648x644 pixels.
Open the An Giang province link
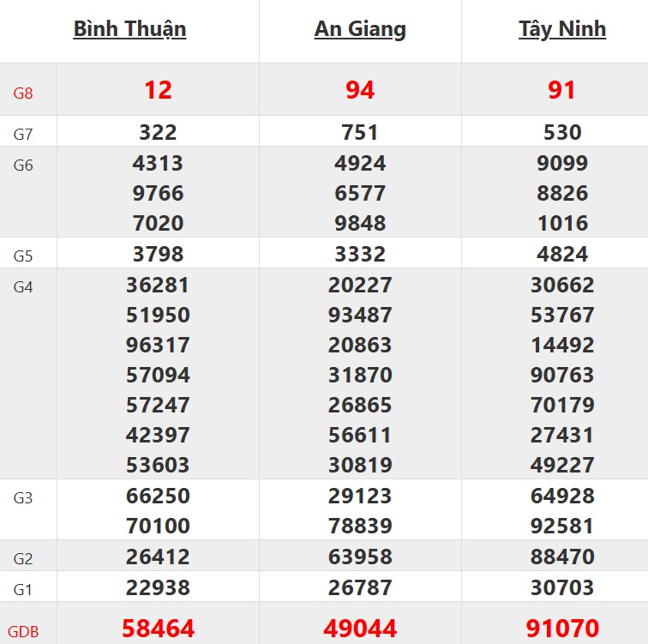pos(360,29)
